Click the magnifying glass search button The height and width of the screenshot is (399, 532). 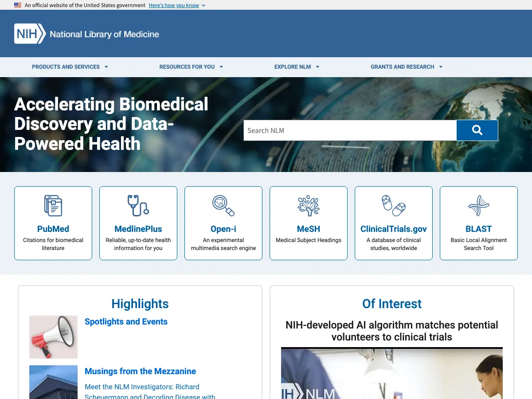click(x=477, y=130)
